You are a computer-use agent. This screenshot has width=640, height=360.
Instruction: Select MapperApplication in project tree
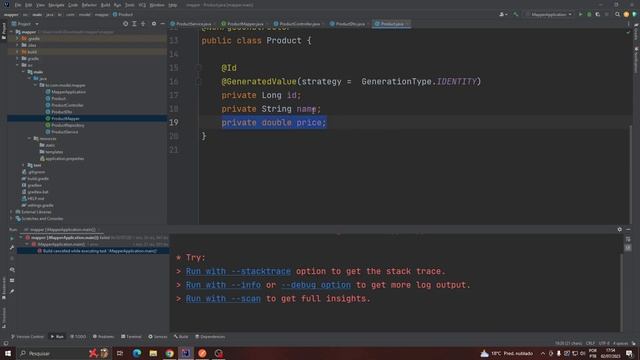pos(65,92)
